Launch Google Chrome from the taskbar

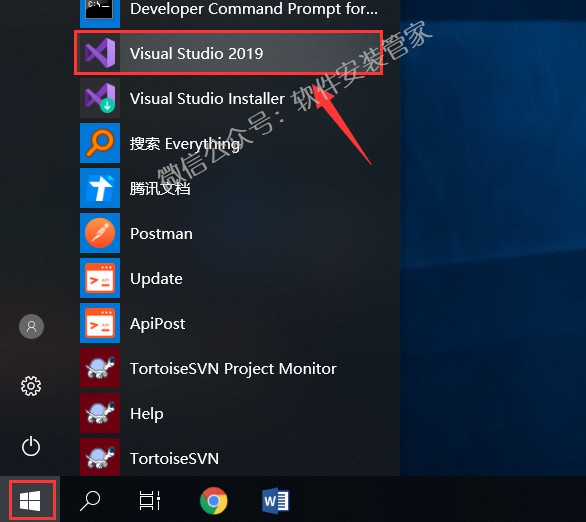pyautogui.click(x=214, y=501)
